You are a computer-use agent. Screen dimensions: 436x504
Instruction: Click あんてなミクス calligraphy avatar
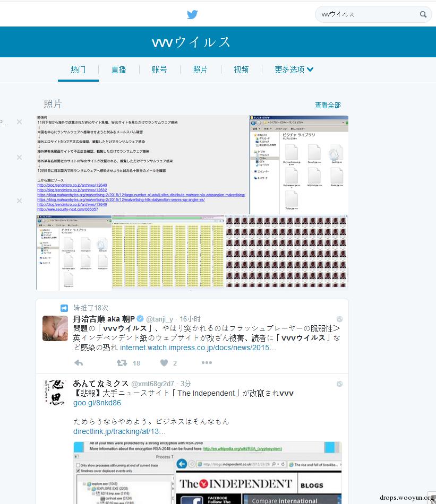[55, 393]
